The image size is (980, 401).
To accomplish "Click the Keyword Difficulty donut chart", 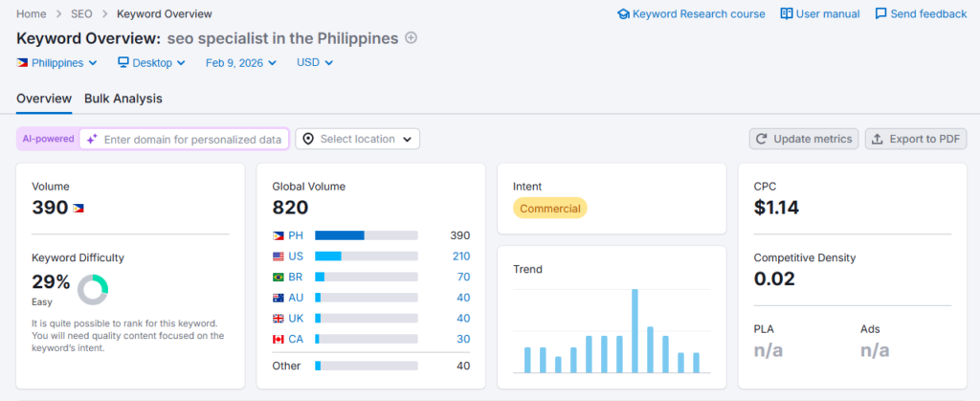I will coord(93,290).
